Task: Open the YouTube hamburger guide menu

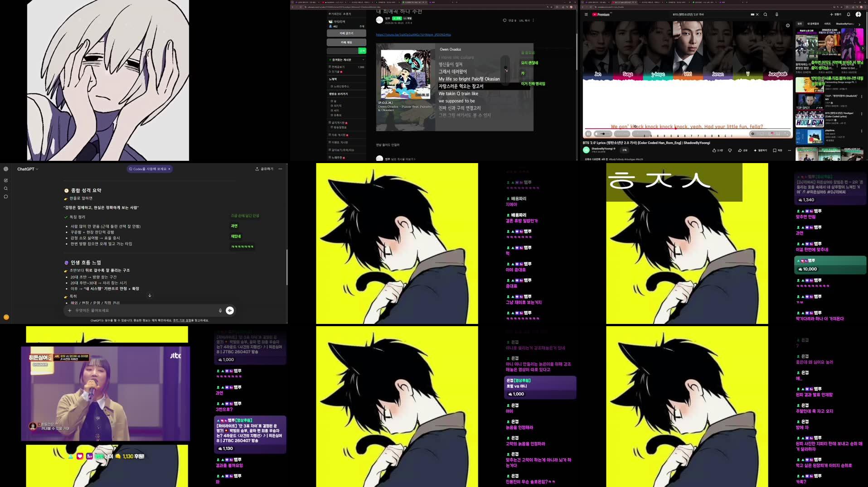Action: [x=586, y=14]
